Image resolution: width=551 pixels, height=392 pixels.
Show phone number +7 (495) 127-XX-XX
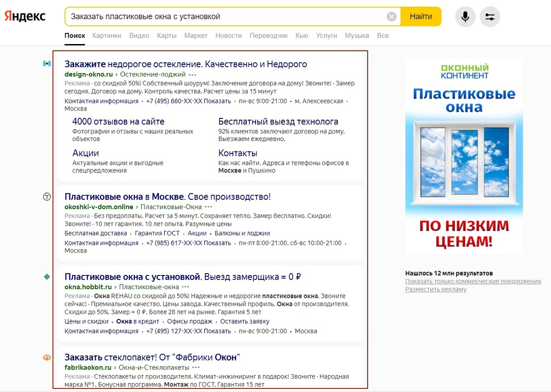(189, 331)
